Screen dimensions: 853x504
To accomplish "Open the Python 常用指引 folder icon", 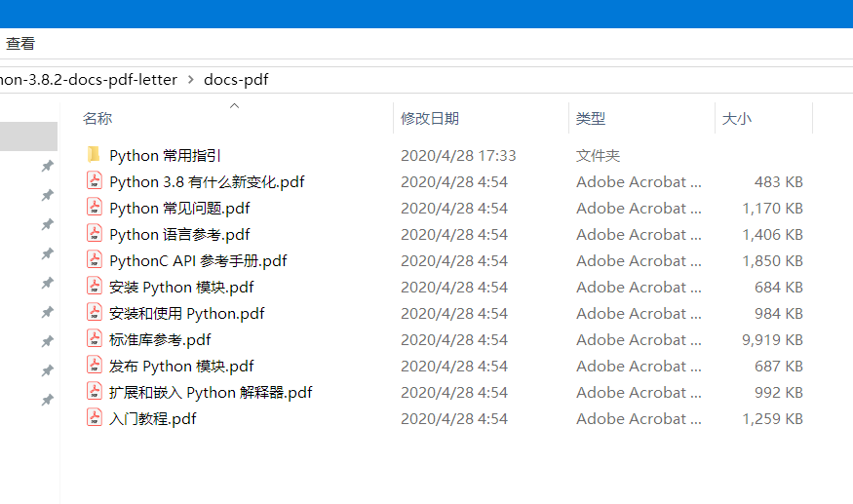I will click(x=94, y=155).
